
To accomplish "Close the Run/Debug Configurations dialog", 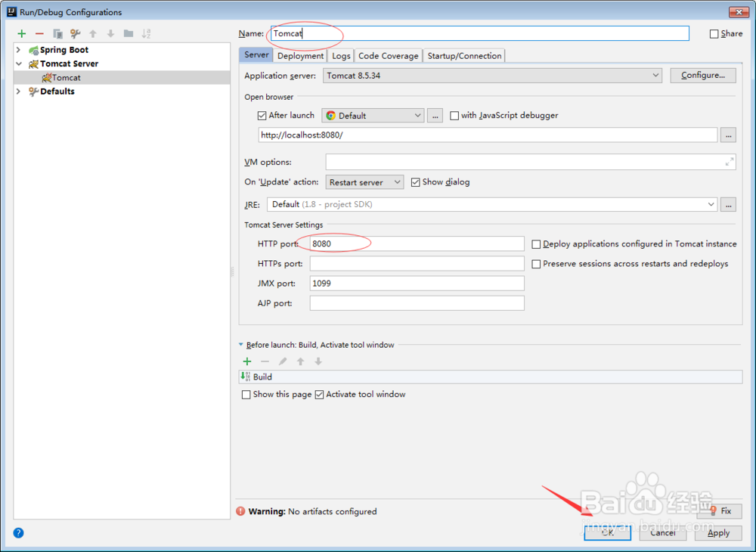I will 738,12.
